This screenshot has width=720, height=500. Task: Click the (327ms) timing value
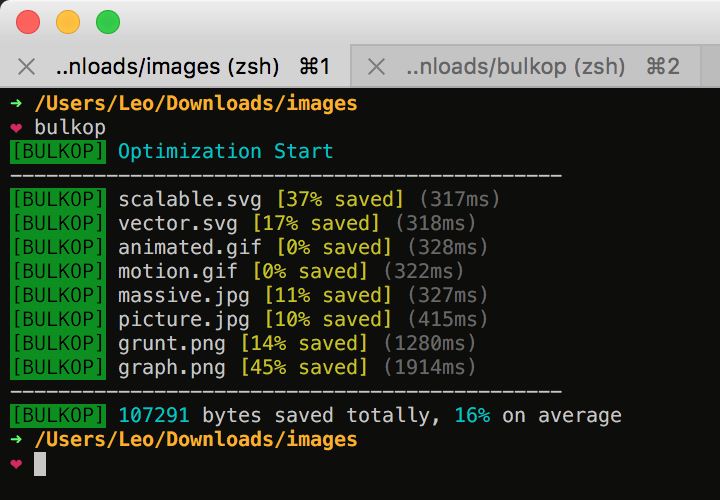pos(447,296)
